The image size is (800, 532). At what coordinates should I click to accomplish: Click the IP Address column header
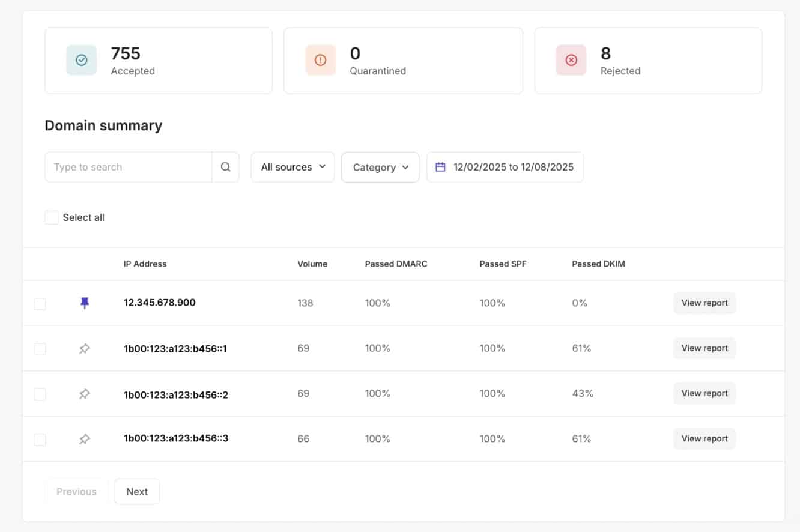point(145,264)
